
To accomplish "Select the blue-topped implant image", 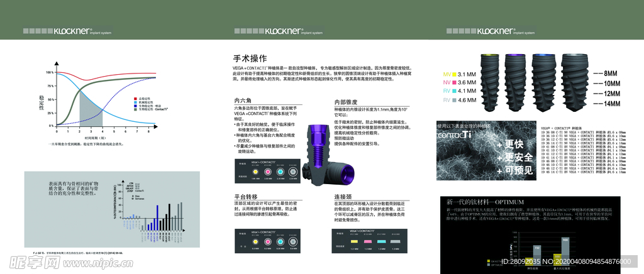I will (x=543, y=82).
